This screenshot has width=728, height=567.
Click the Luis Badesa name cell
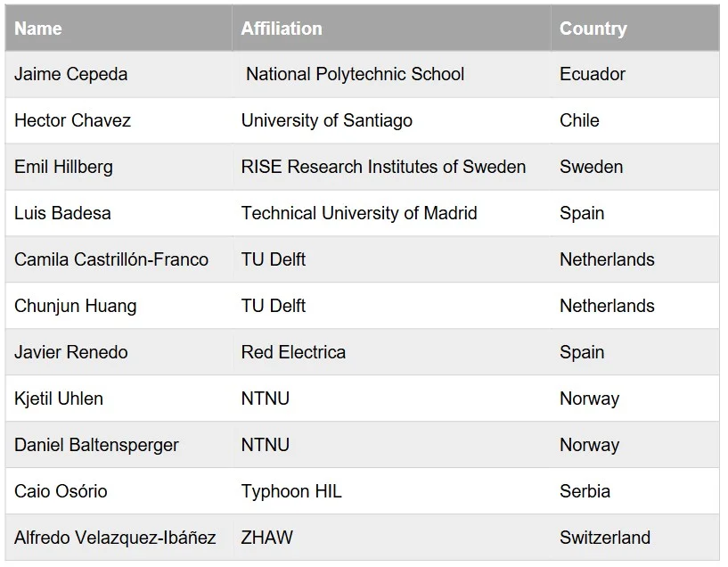click(x=119, y=213)
